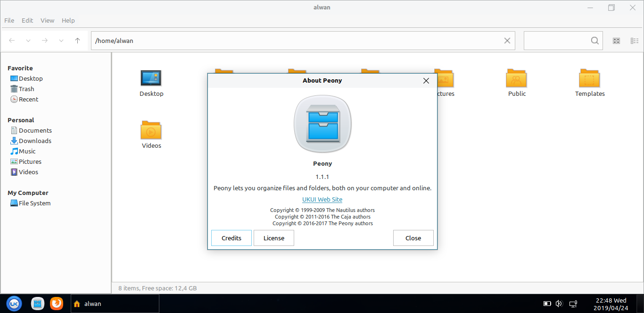Screen dimensions: 644x313
Task: Open forward history dropdown arrow
Action: (61, 41)
